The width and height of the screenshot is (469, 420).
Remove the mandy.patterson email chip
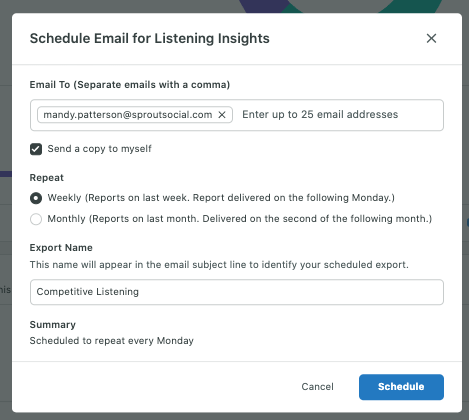pos(222,115)
